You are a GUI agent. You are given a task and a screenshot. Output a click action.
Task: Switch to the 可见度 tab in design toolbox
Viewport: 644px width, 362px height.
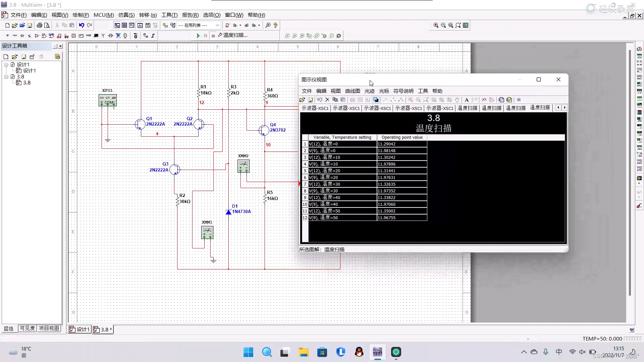pyautogui.click(x=27, y=328)
